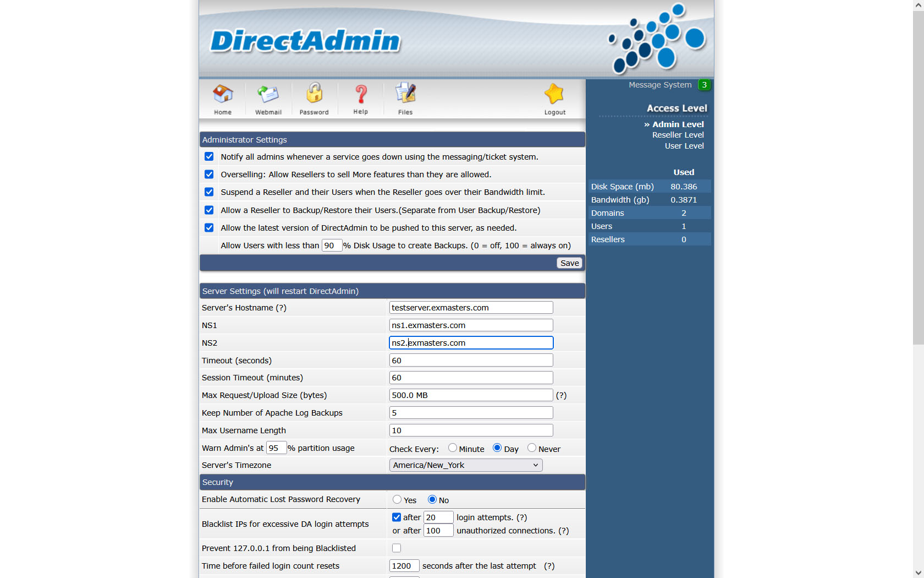Open the Message System link
The height and width of the screenshot is (578, 924).
(x=660, y=85)
